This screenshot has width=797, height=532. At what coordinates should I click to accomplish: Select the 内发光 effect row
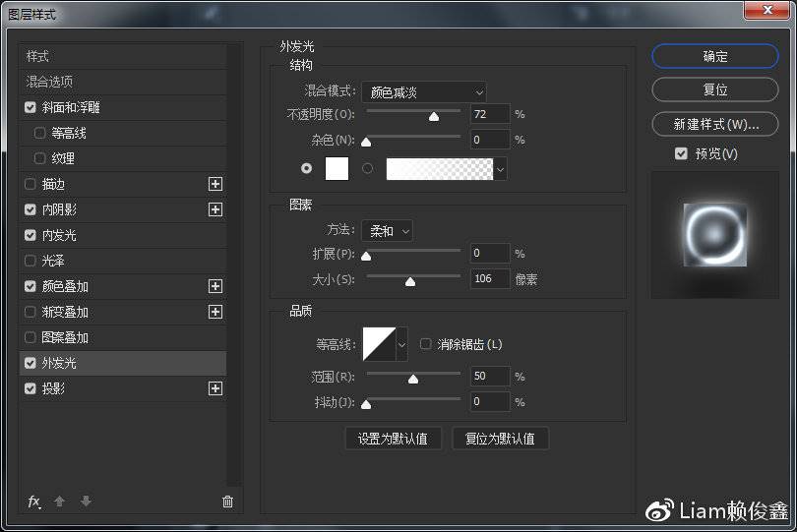[123, 235]
